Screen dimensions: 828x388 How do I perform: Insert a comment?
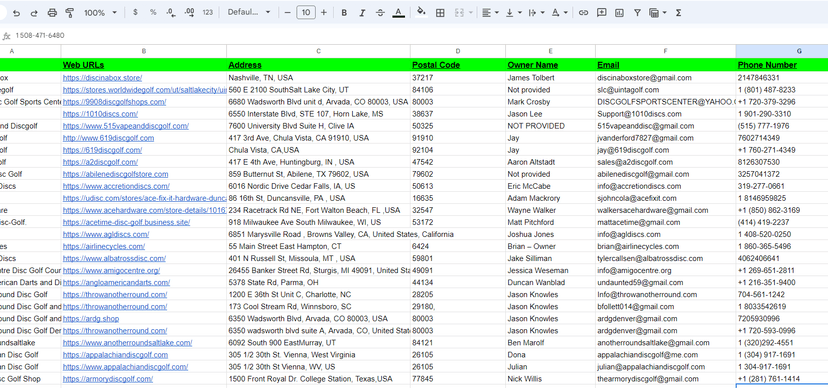tap(601, 13)
